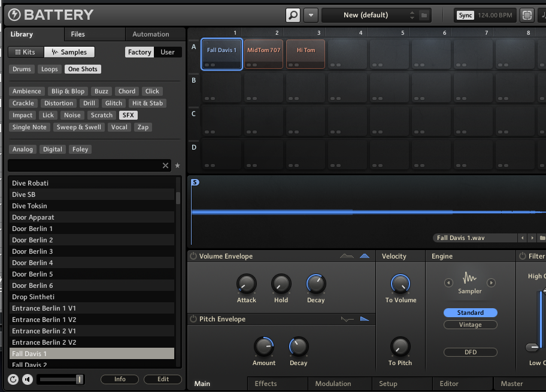Click the 124.00 BPM tempo field
The image size is (546, 392).
pyautogui.click(x=495, y=16)
